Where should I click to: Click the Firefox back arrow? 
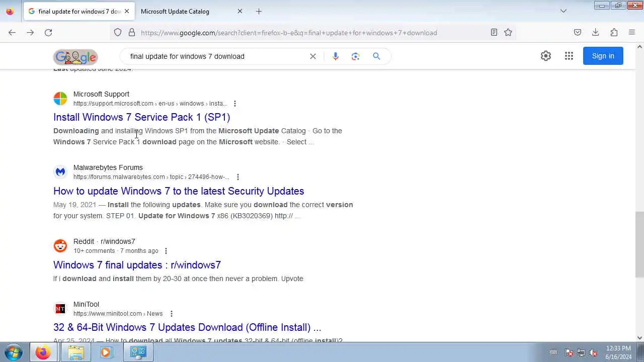tap(12, 33)
